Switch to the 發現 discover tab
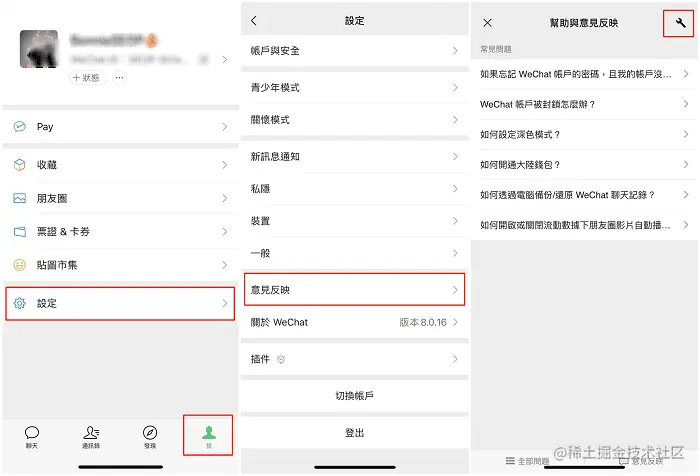This screenshot has width=700, height=476. pos(150,436)
